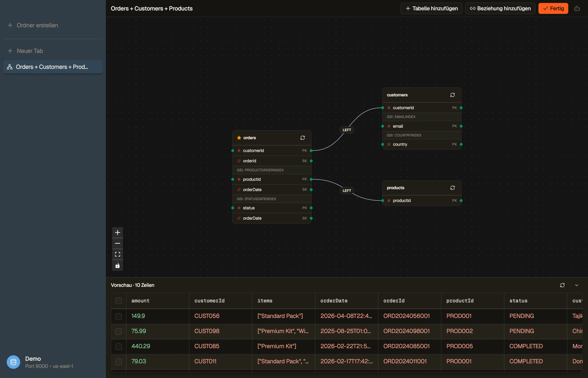The height and width of the screenshot is (378, 588).
Task: Fit the diagram view to screen
Action: [118, 254]
